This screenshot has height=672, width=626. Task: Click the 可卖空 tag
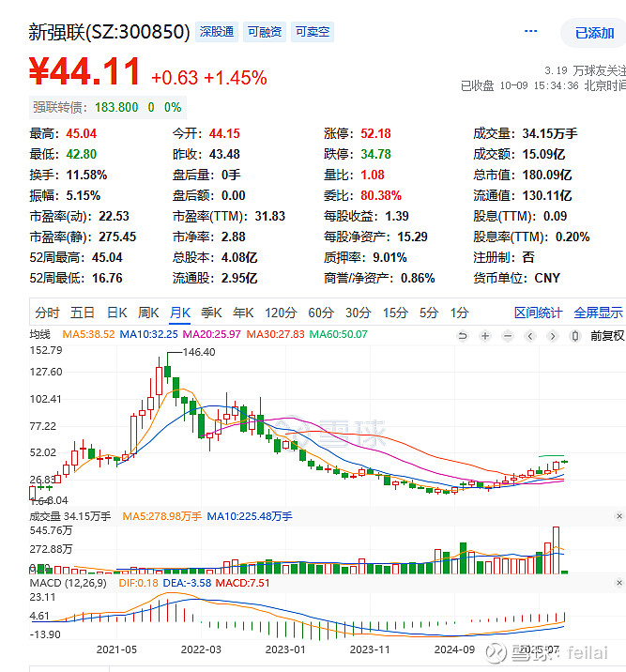coord(313,32)
